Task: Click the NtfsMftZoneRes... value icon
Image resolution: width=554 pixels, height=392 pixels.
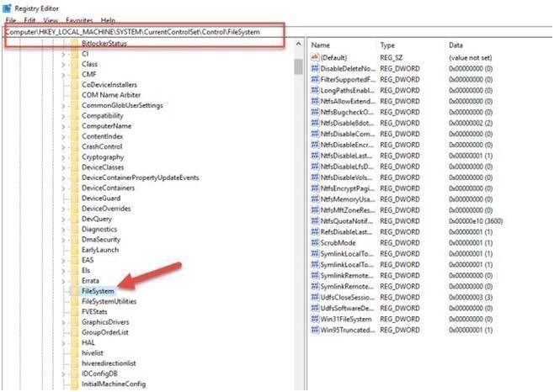Action: (x=315, y=210)
